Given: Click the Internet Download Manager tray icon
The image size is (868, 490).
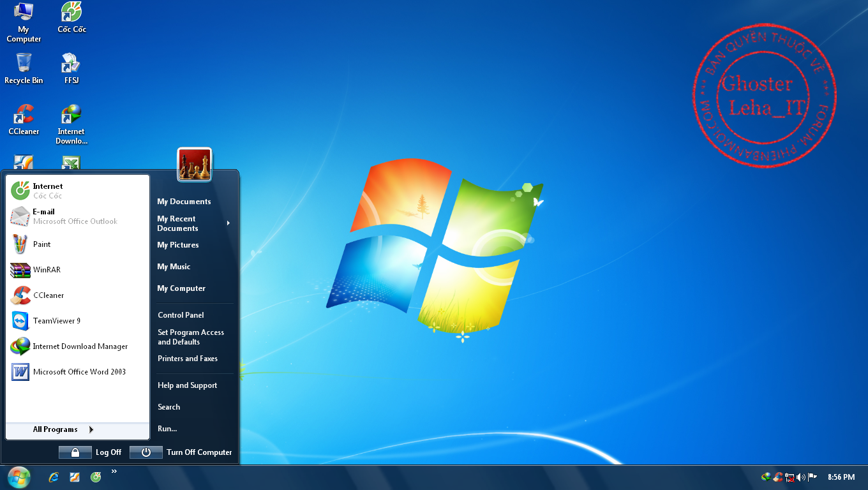Looking at the screenshot, I should coord(767,477).
